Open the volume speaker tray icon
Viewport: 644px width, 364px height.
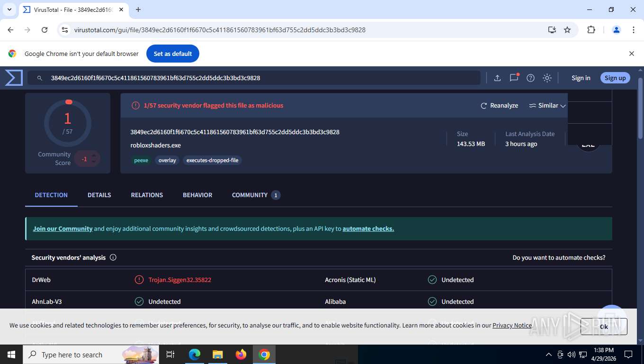tap(571, 355)
